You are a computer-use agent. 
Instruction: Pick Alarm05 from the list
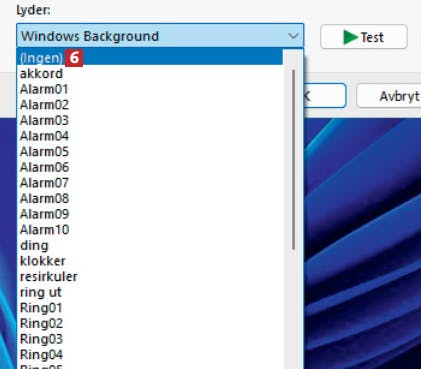150,152
